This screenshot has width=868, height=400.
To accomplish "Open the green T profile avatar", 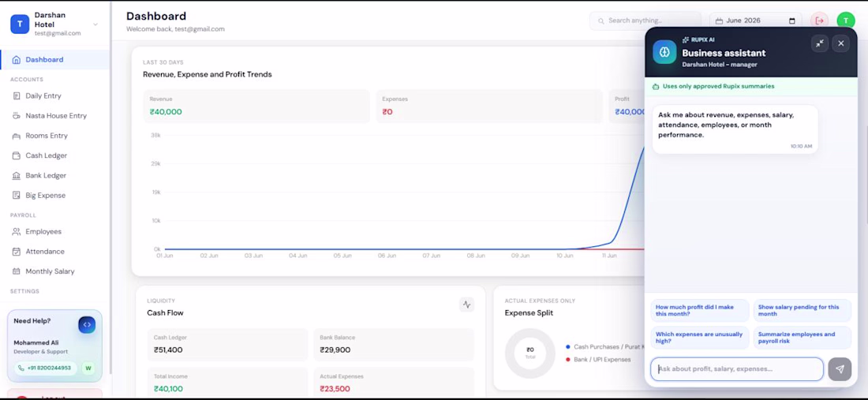I will 845,21.
